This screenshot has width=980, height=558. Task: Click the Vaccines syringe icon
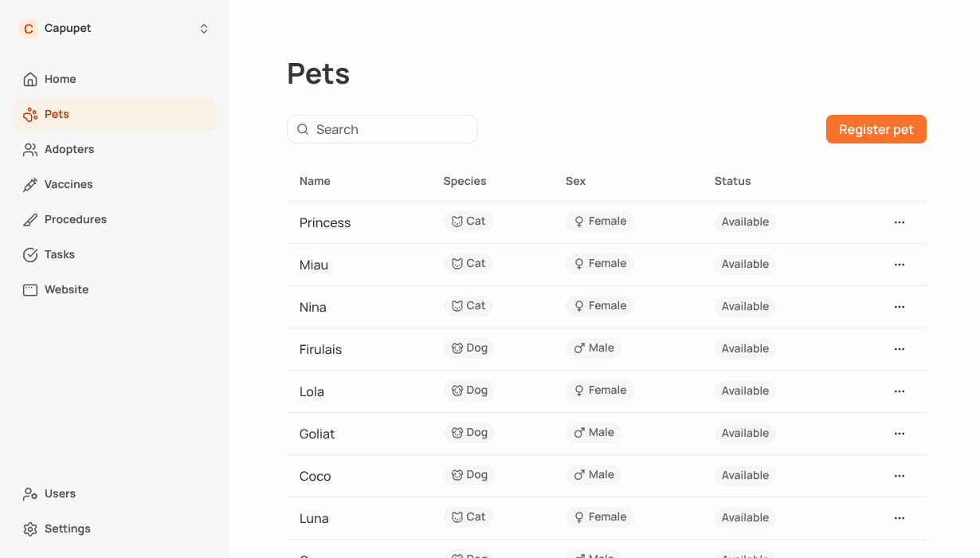[x=30, y=184]
